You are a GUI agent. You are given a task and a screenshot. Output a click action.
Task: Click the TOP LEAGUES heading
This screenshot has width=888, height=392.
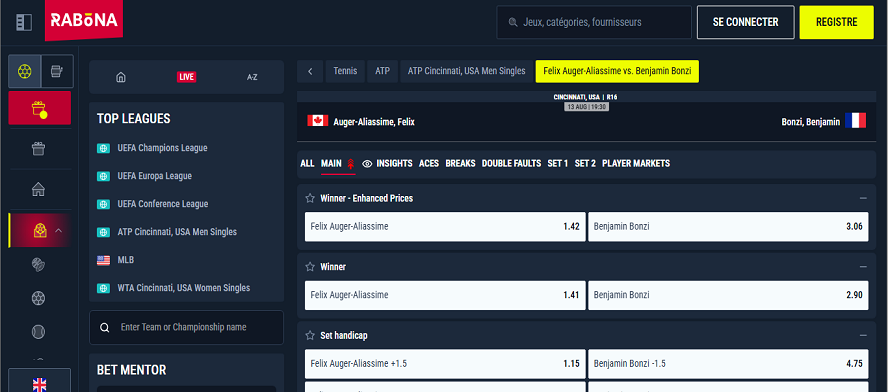(134, 119)
